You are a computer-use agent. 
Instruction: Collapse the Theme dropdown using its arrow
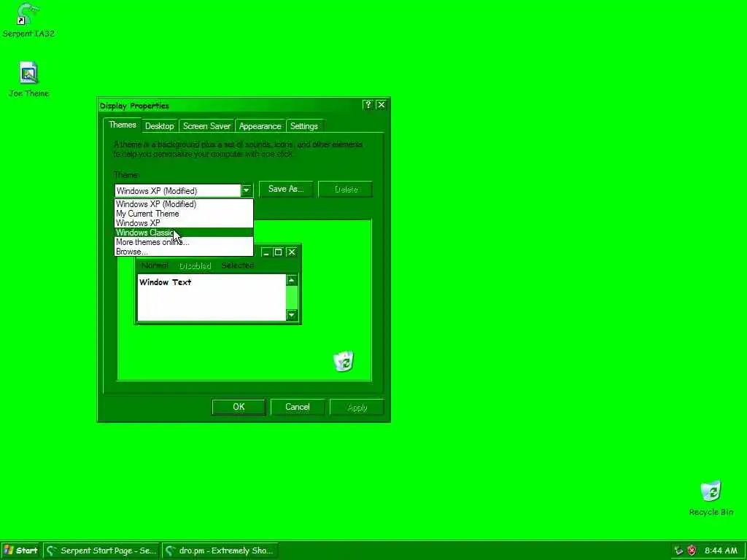click(x=247, y=190)
